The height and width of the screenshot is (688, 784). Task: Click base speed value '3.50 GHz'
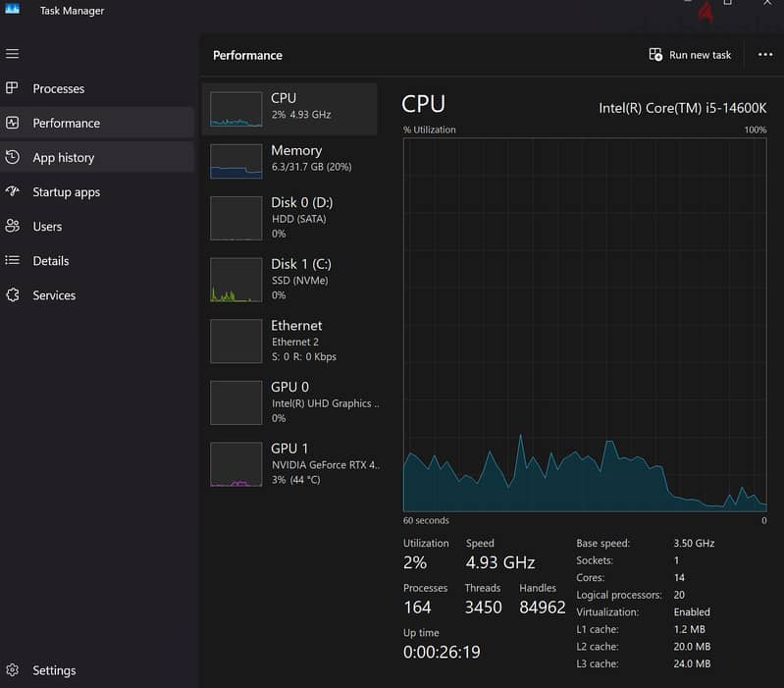694,543
